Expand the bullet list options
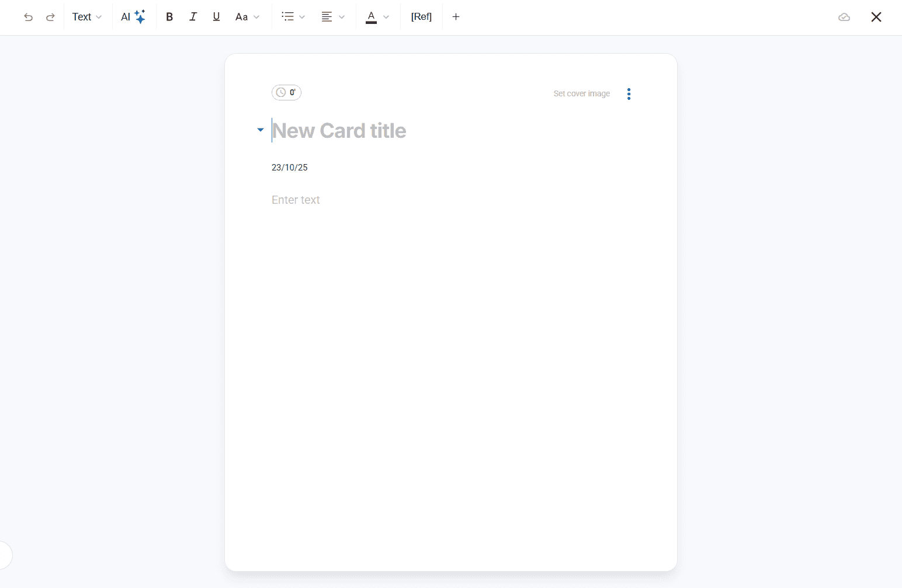This screenshot has width=902, height=588. click(x=293, y=17)
